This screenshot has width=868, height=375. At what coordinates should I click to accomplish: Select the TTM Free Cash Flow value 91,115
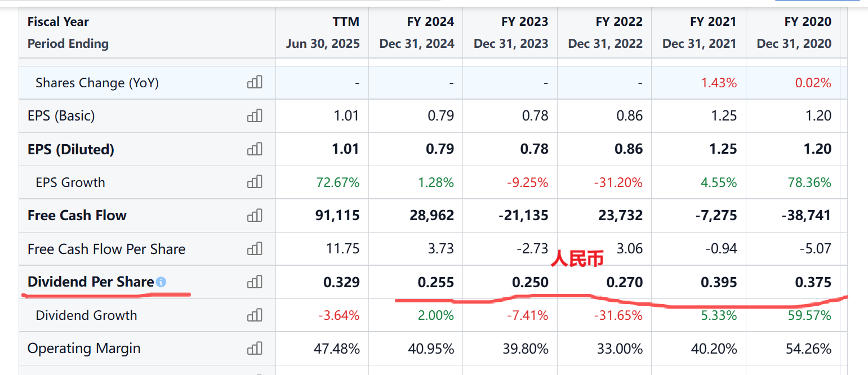337,215
